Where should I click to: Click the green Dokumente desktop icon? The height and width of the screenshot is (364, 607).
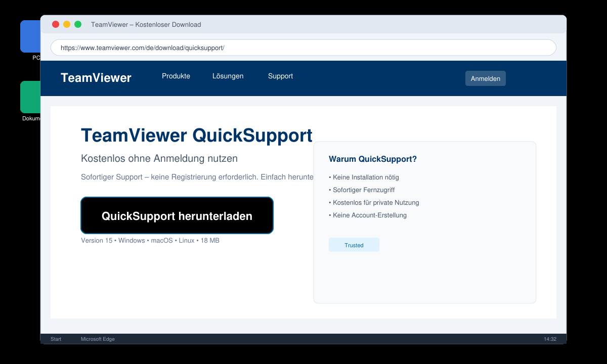(x=30, y=97)
